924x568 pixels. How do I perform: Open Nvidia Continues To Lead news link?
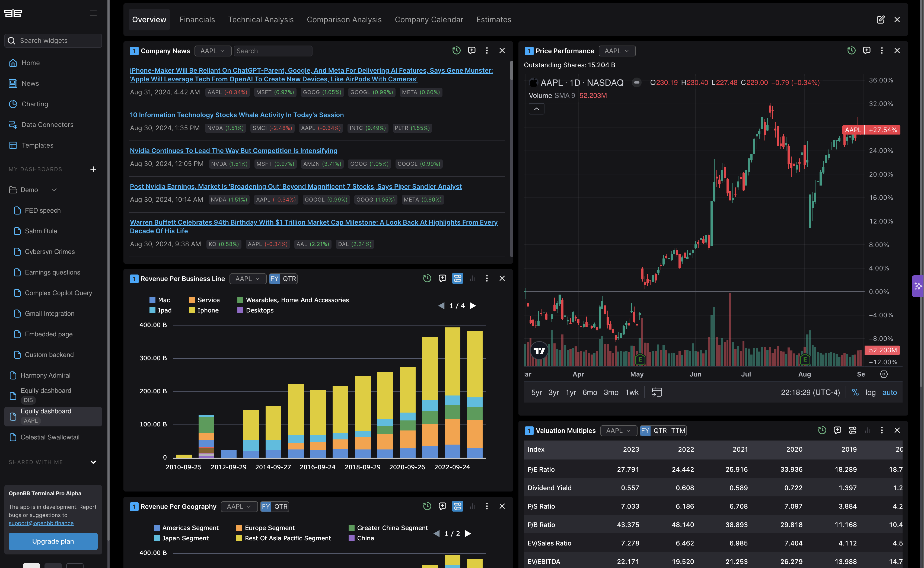point(233,151)
